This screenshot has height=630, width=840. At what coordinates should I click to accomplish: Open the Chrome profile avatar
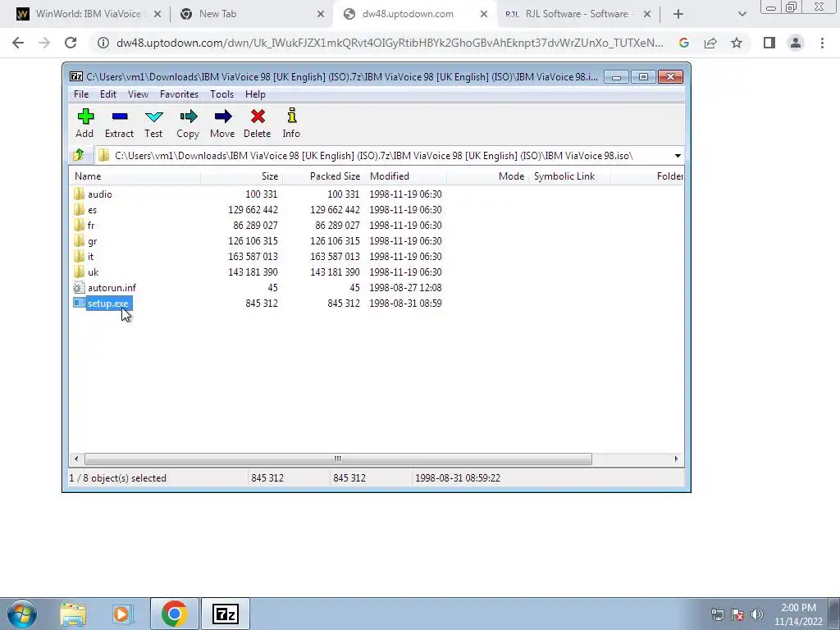796,43
